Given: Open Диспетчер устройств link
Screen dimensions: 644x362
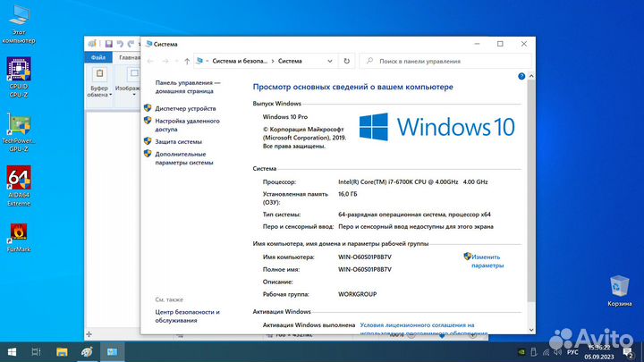Looking at the screenshot, I should click(x=184, y=107).
